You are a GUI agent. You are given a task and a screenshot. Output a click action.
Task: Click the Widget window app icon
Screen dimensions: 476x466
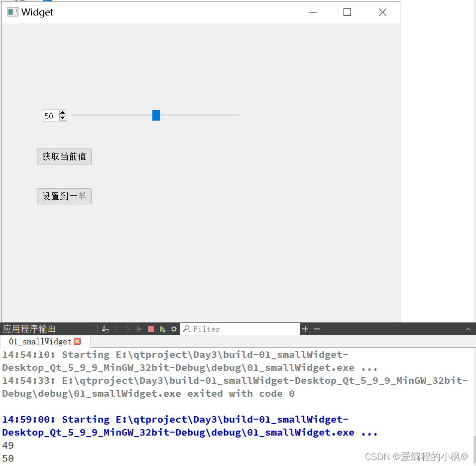(x=12, y=12)
